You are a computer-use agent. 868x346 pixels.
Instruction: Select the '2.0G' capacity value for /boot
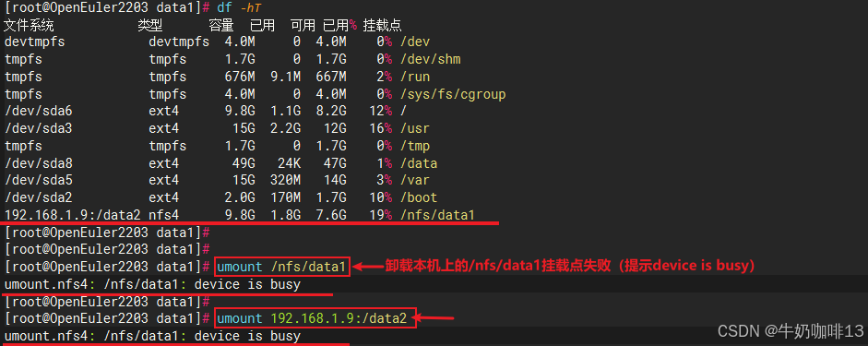[240, 197]
